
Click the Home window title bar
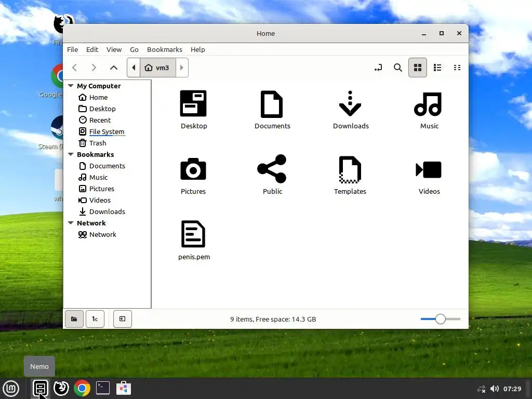point(265,33)
